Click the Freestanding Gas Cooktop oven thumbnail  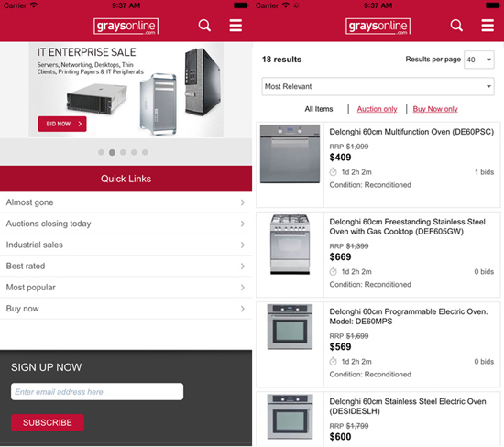[290, 245]
